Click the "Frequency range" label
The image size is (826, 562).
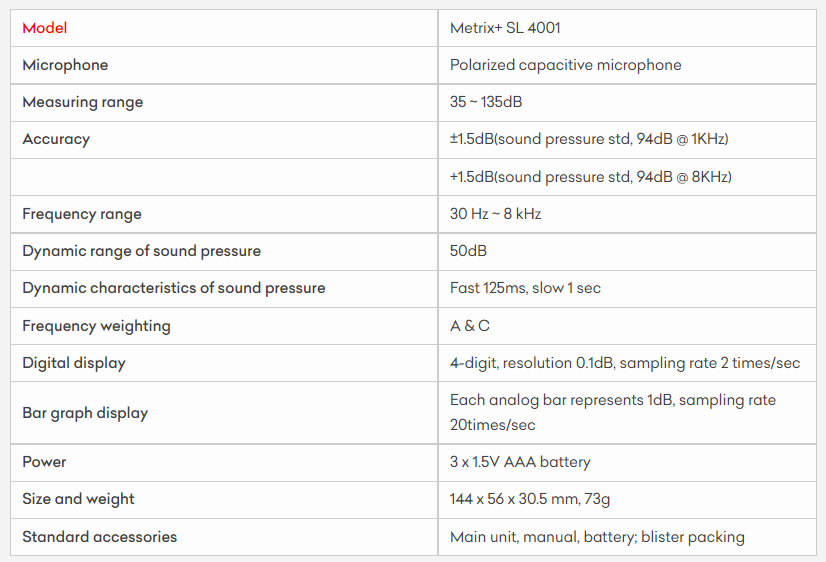point(82,214)
